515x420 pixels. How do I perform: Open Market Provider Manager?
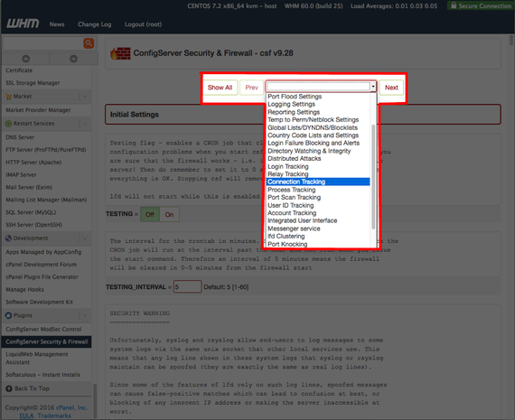[x=38, y=110]
